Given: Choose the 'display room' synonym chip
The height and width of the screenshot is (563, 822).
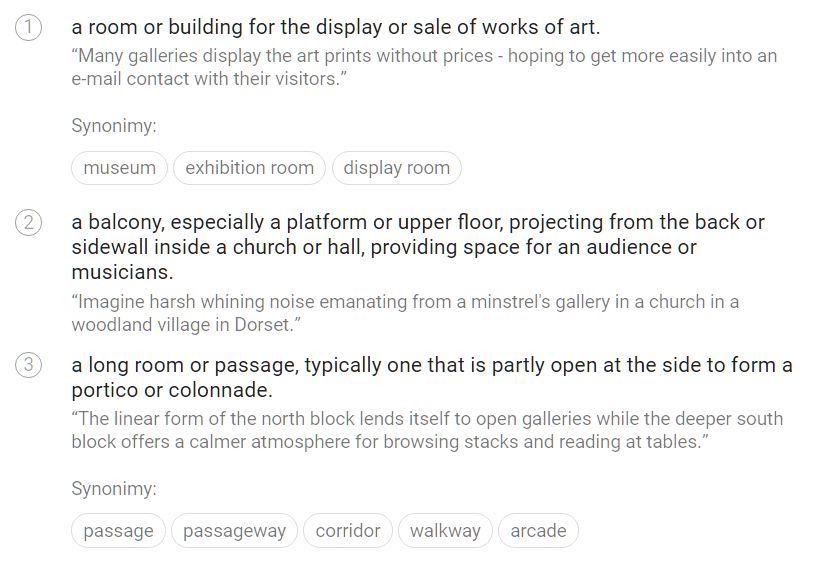Looking at the screenshot, I should pyautogui.click(x=397, y=168).
